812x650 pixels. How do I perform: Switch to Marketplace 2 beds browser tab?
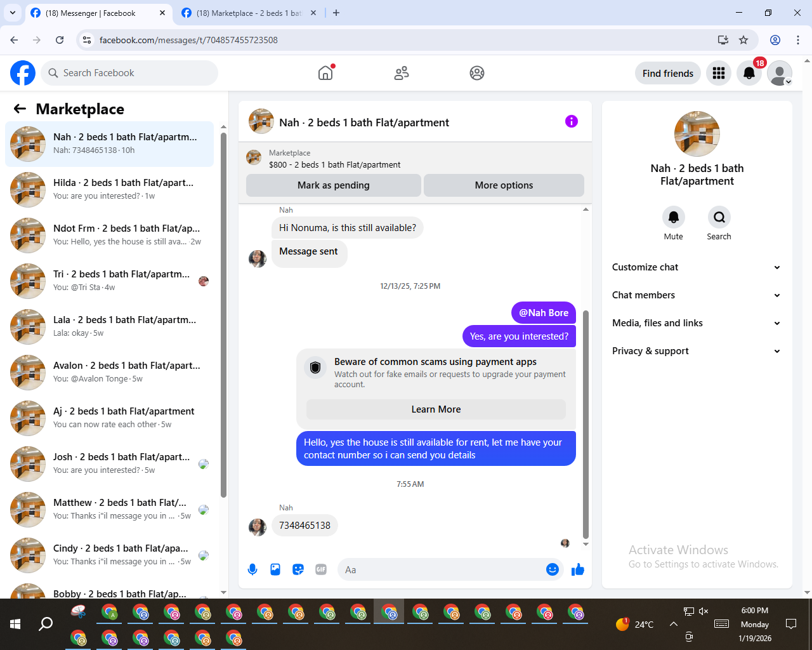[x=249, y=13]
